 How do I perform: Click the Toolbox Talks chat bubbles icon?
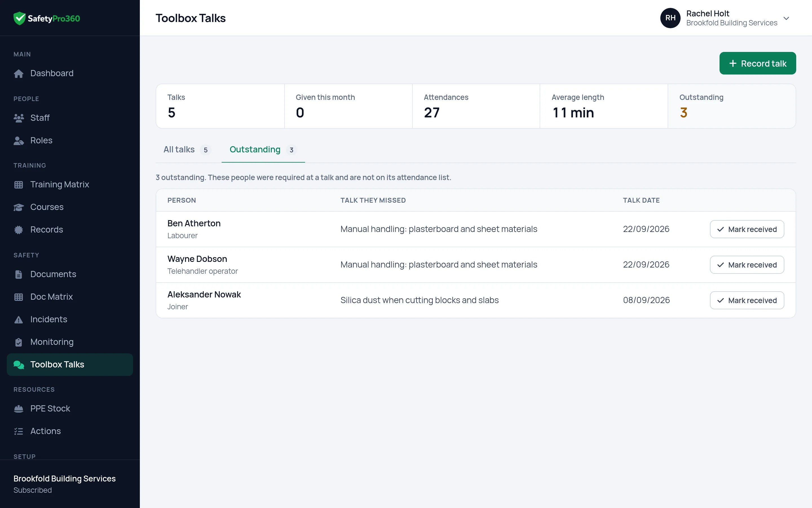19,365
